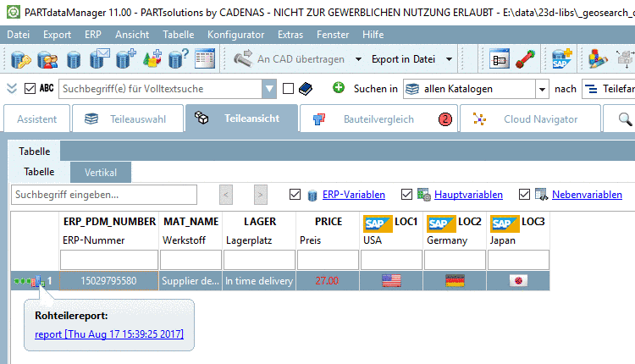Click the table sheet toolbar icon
Viewport: 635px width, 364px height.
point(205,59)
